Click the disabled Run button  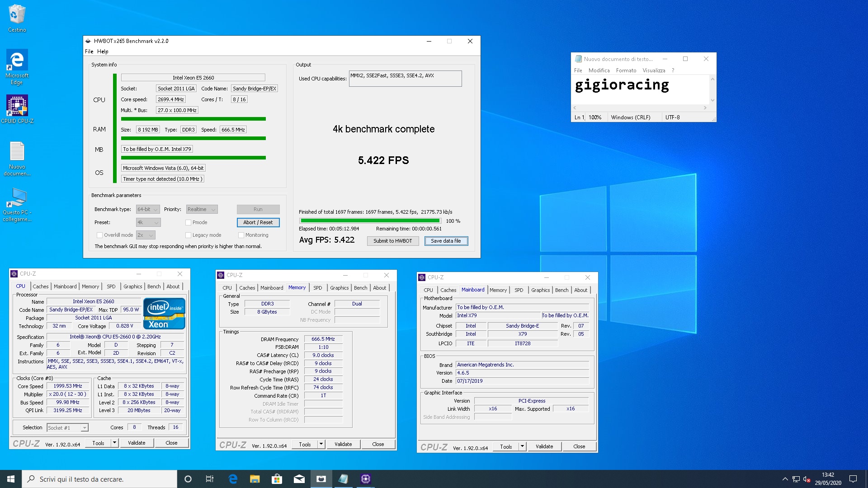click(258, 209)
